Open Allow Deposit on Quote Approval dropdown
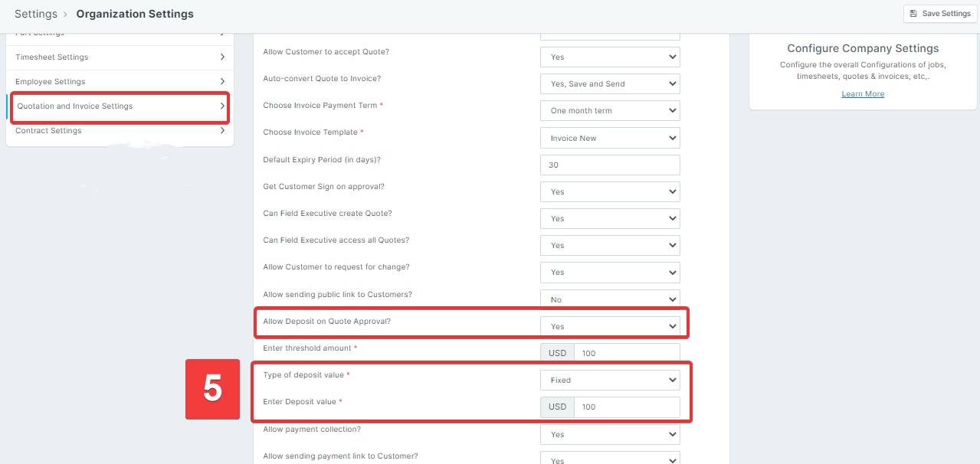 pos(610,327)
